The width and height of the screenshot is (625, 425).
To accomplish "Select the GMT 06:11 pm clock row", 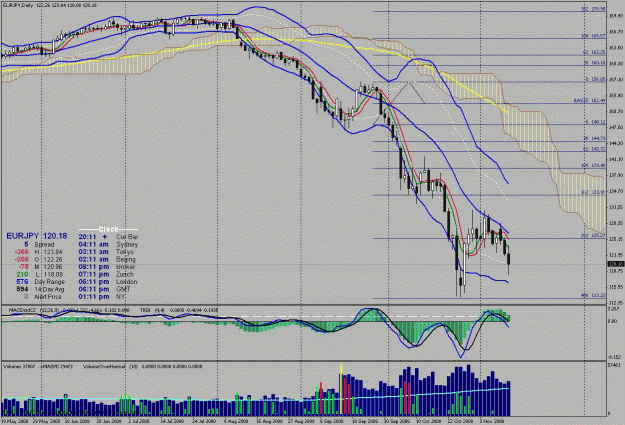I will [104, 289].
